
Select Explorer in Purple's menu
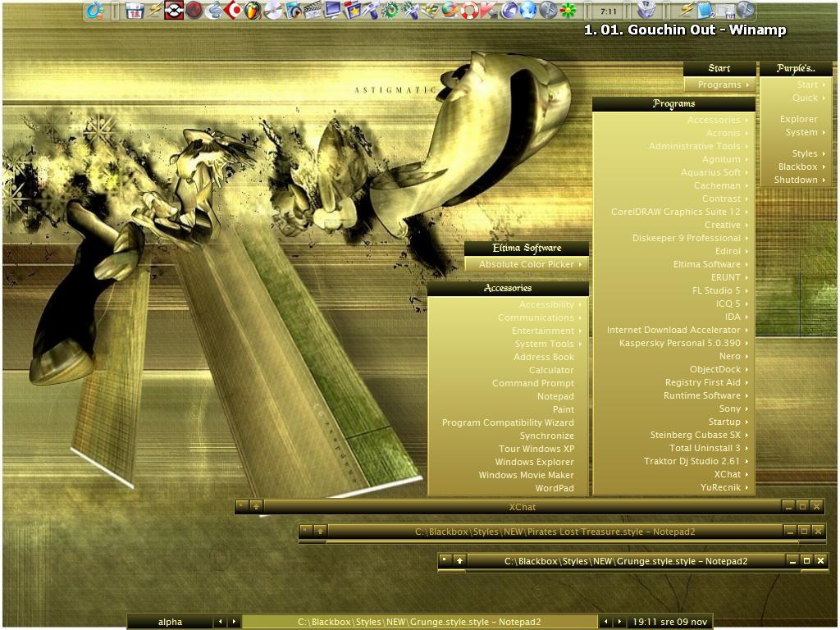pos(796,119)
